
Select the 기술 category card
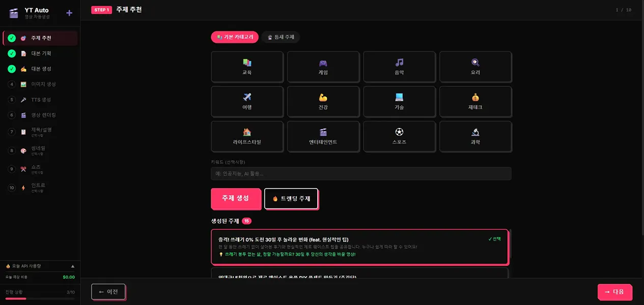(x=399, y=102)
